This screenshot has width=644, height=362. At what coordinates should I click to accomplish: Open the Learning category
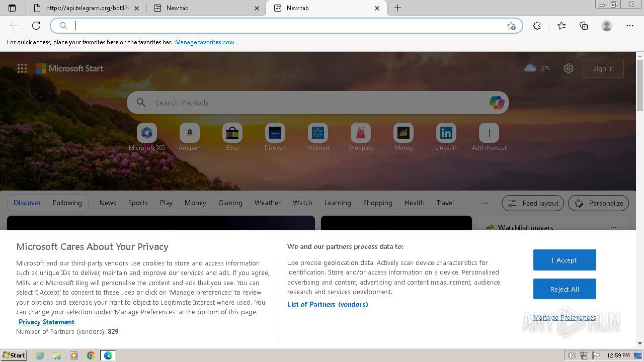tap(338, 203)
